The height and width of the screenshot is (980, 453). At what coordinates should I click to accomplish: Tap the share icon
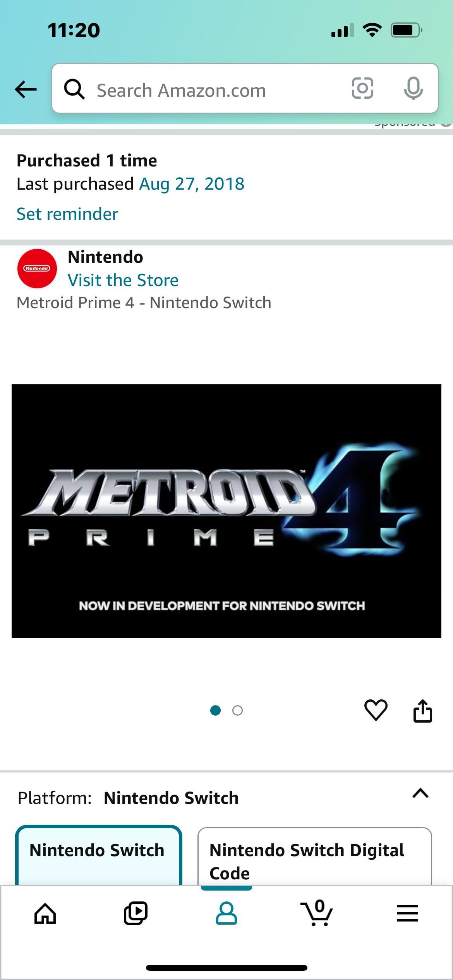point(422,711)
